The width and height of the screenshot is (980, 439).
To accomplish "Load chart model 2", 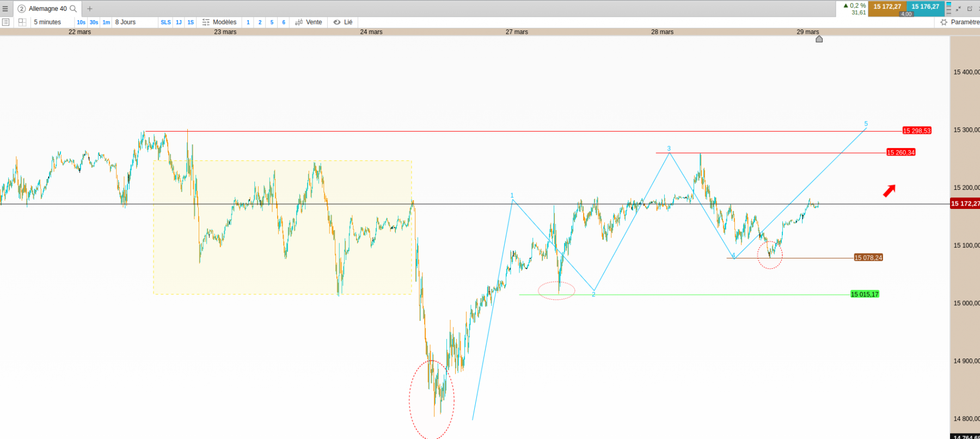I will tap(260, 22).
